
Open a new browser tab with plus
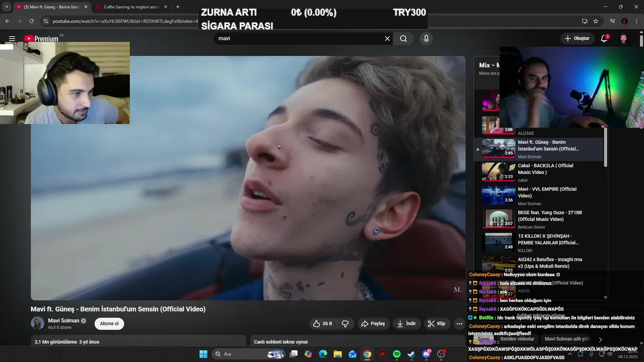[x=178, y=7]
